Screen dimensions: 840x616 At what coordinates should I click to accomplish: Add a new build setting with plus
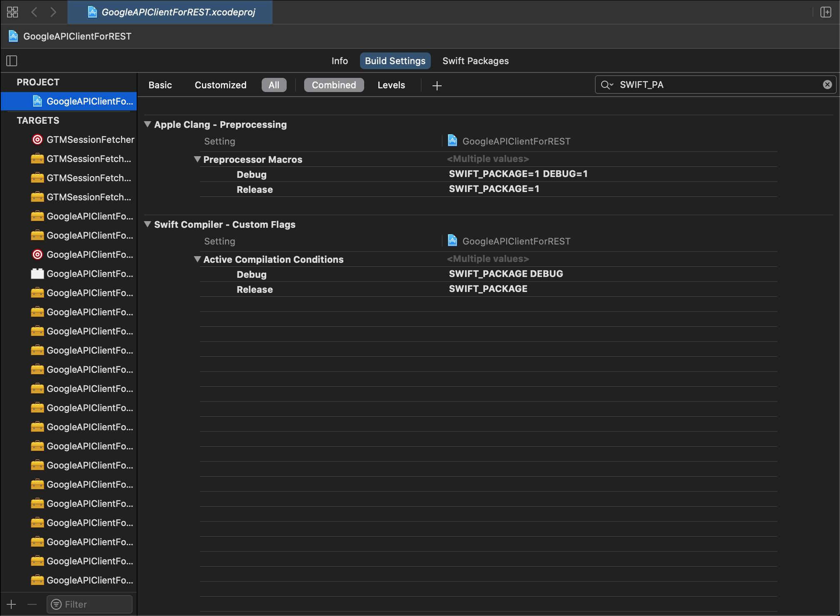click(x=437, y=85)
